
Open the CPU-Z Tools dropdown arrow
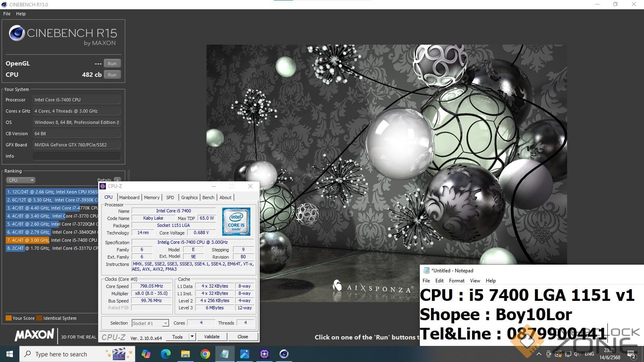(x=192, y=337)
